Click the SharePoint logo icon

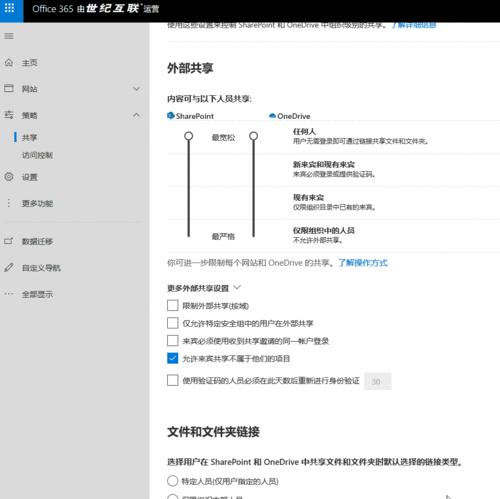pos(171,116)
